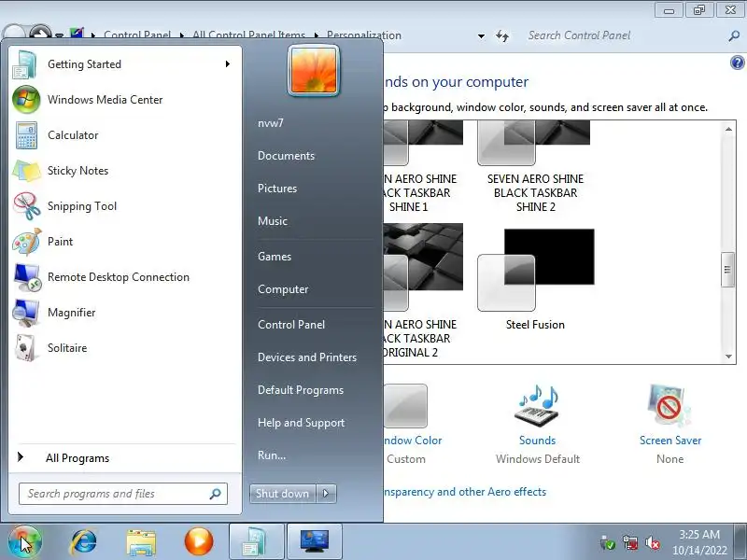The image size is (747, 560).
Task: Click the taskbar clock showing 3:25 AM
Action: point(699,542)
